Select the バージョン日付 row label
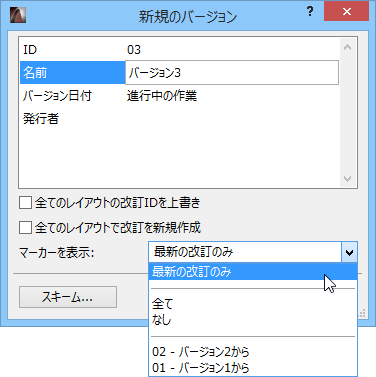 pos(57,96)
